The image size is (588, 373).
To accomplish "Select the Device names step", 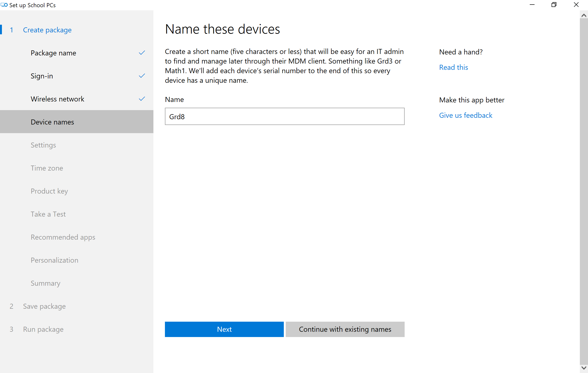I will coord(52,122).
